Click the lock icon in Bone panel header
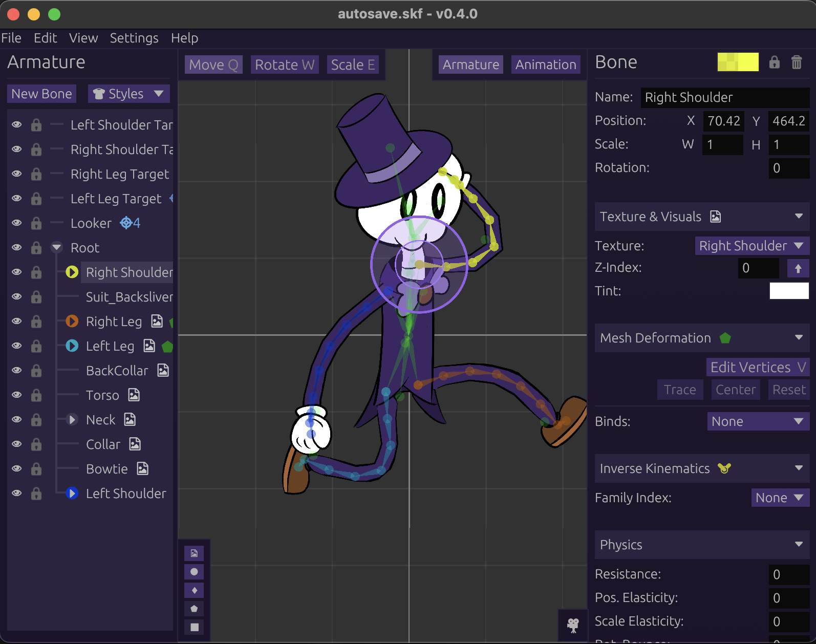Viewport: 816px width, 644px height. point(775,62)
